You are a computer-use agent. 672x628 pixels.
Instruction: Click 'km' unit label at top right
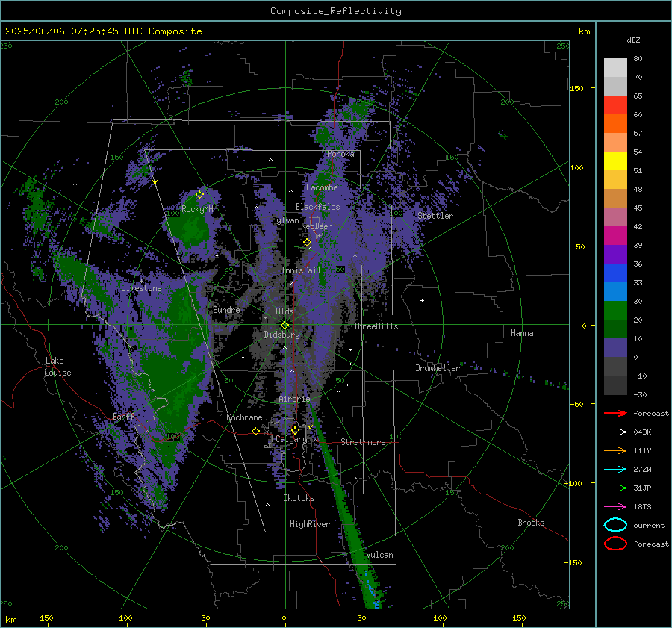click(x=584, y=31)
